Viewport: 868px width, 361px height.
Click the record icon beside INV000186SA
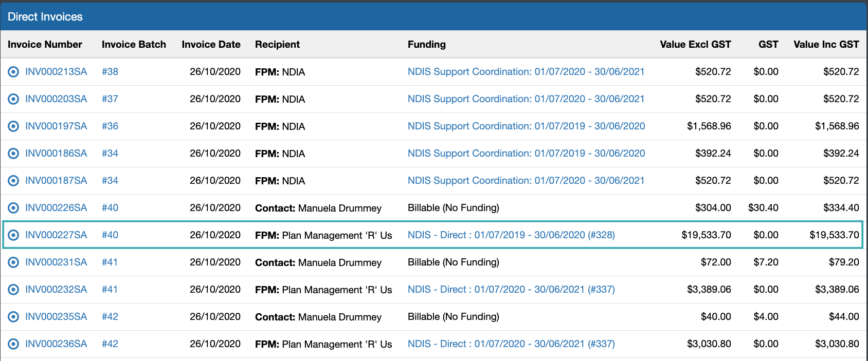point(13,153)
